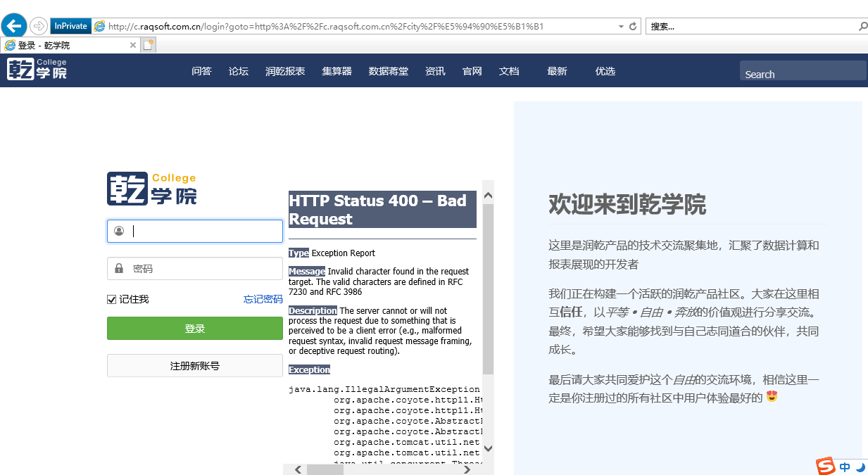868x475 pixels.
Task: Open the 润乾报表 menu item
Action: [x=285, y=71]
